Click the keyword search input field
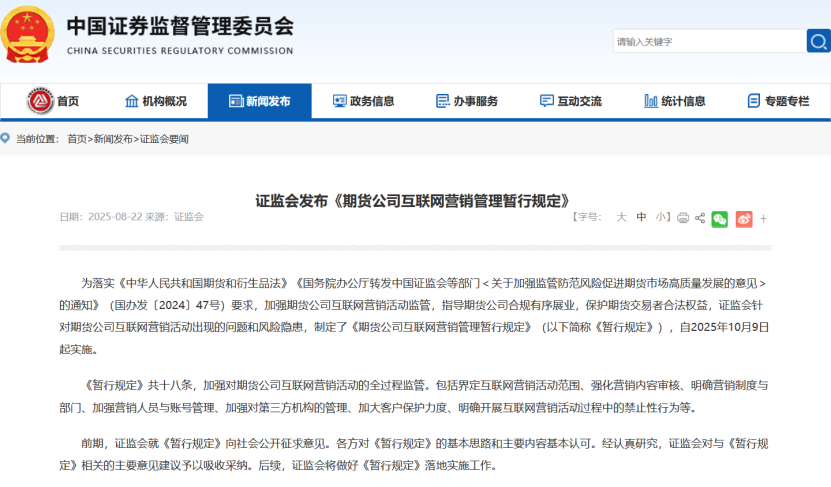 tap(709, 41)
